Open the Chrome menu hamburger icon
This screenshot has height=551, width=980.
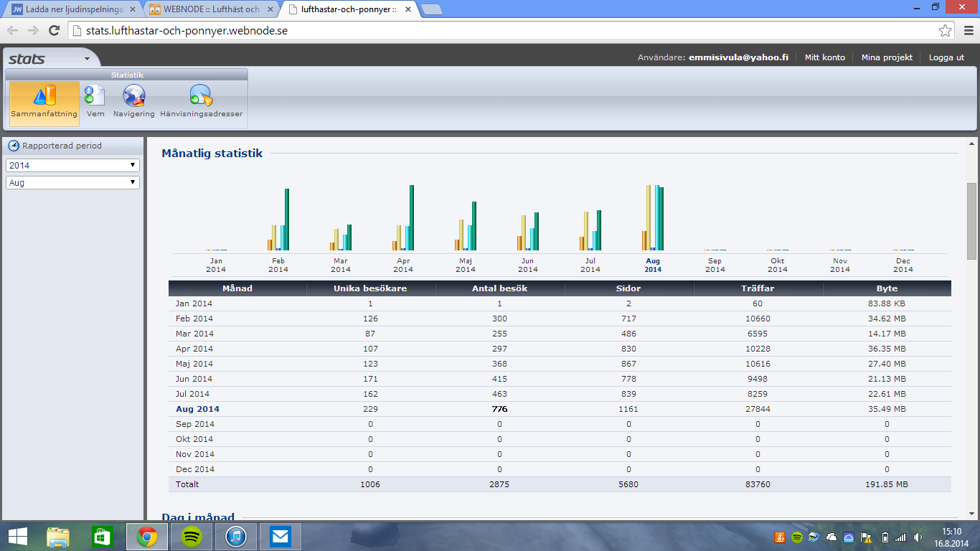coord(967,31)
